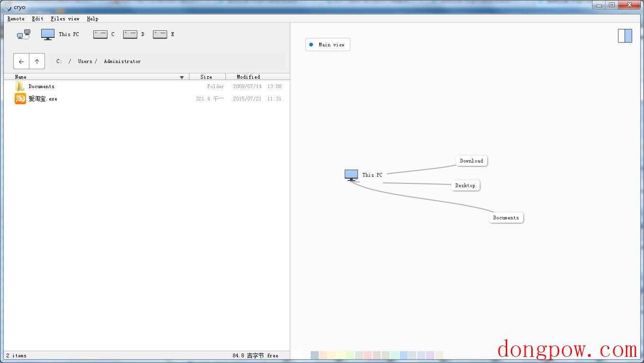Click the 321.4 size value

click(210, 99)
